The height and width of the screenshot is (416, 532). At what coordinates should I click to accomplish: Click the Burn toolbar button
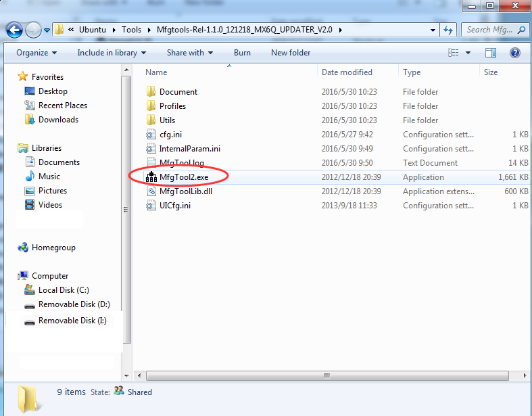tap(242, 53)
